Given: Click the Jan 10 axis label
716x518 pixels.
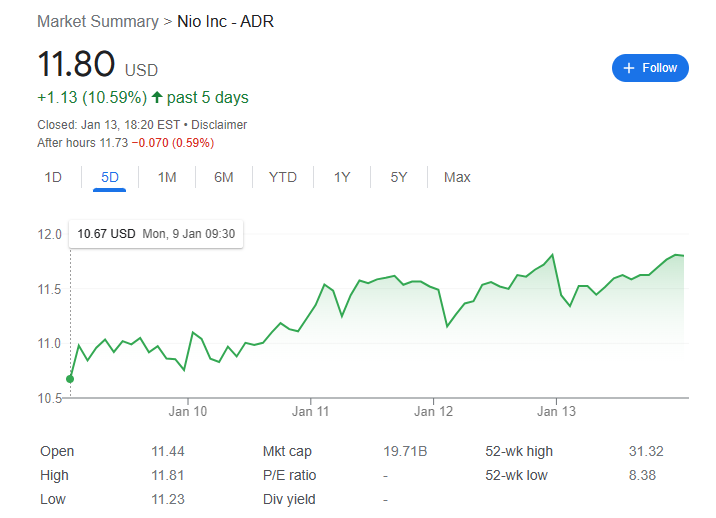Looking at the screenshot, I should coord(188,412).
